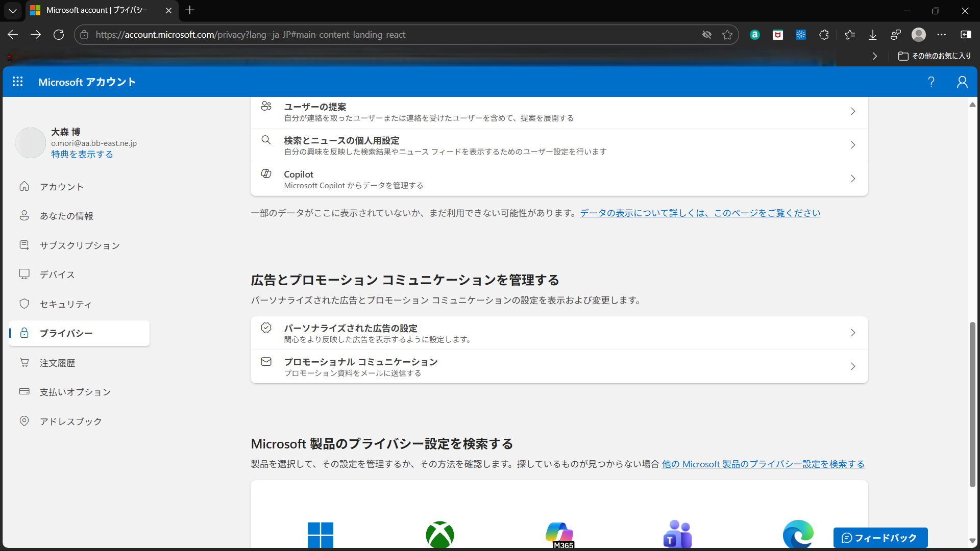
Task: Click the browser forward arrow
Action: 36,35
